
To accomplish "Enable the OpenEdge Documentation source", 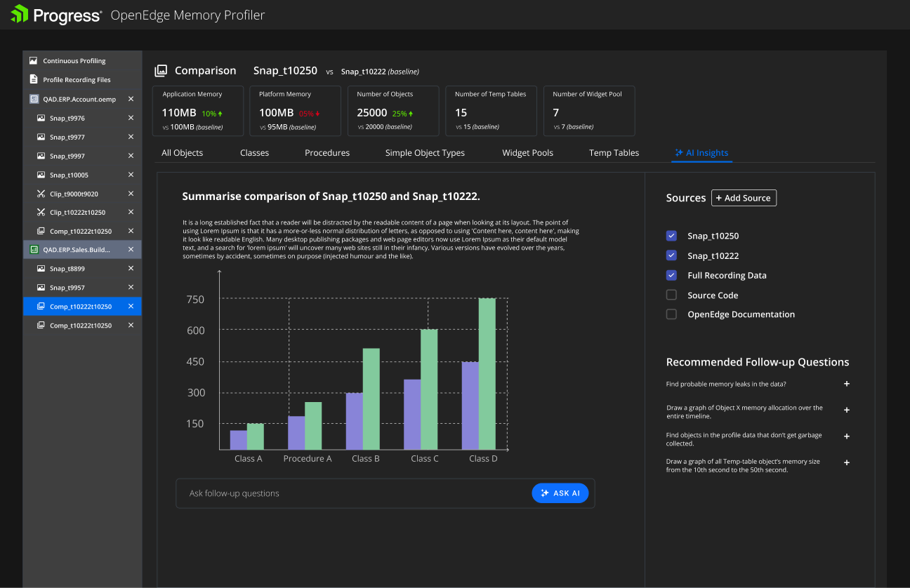I will pos(671,314).
